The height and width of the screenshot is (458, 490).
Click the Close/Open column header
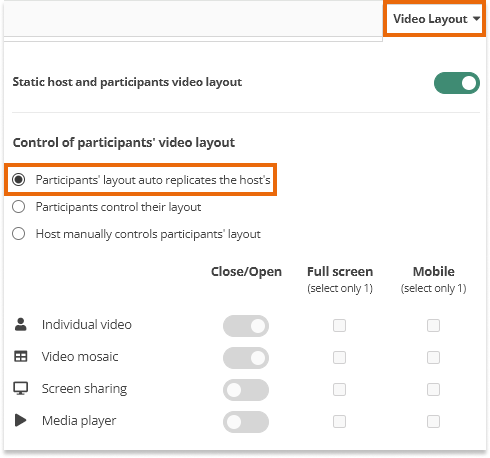click(246, 272)
